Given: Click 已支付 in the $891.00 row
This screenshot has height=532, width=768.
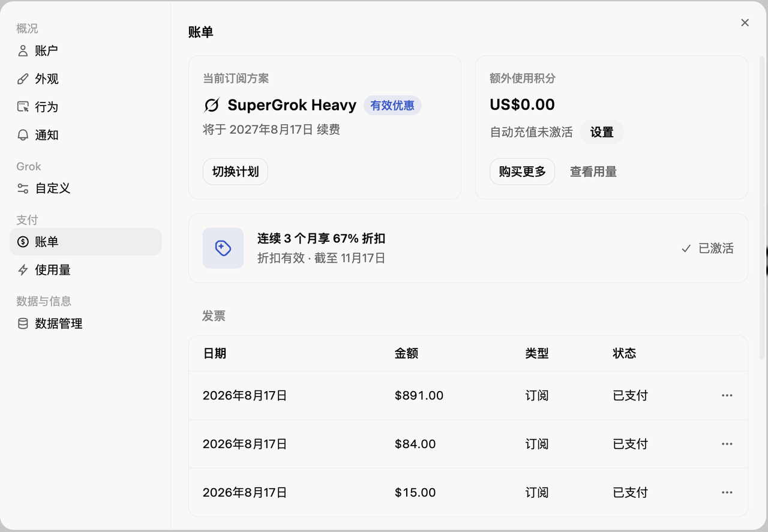Looking at the screenshot, I should [631, 395].
